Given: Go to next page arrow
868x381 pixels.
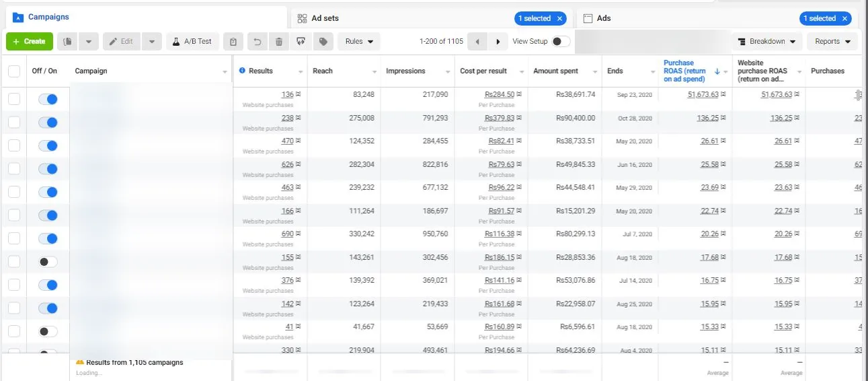Looking at the screenshot, I should tap(498, 42).
